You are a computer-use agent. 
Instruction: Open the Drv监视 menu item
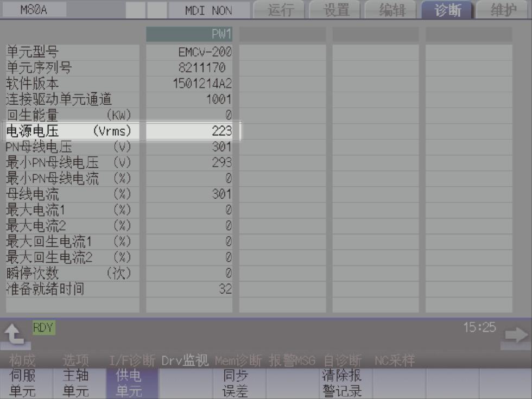pos(185,360)
